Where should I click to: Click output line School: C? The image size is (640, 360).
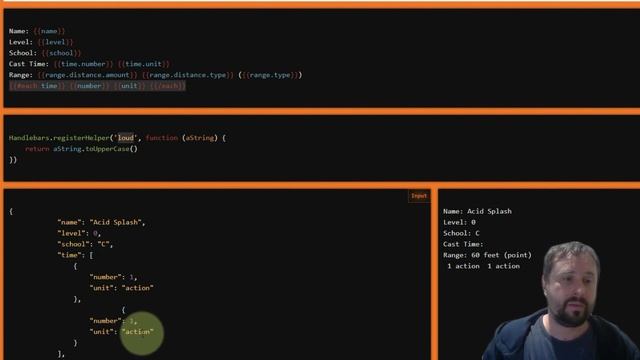click(461, 233)
